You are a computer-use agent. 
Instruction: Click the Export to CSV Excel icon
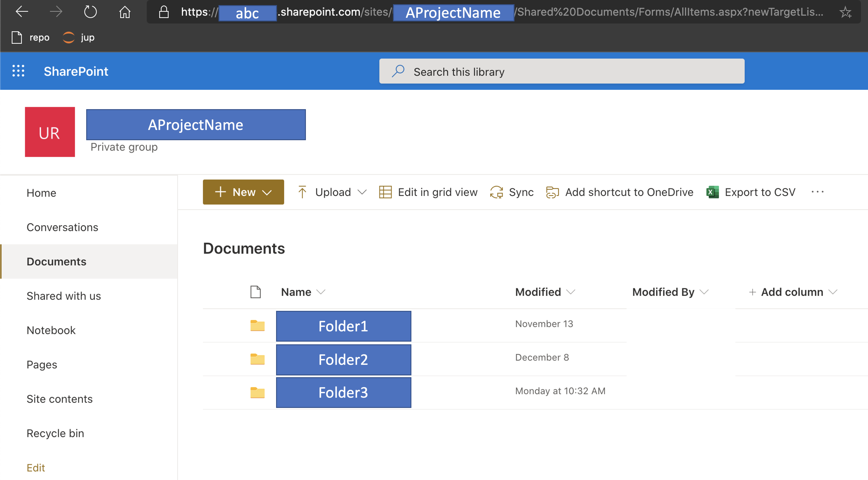coord(712,192)
